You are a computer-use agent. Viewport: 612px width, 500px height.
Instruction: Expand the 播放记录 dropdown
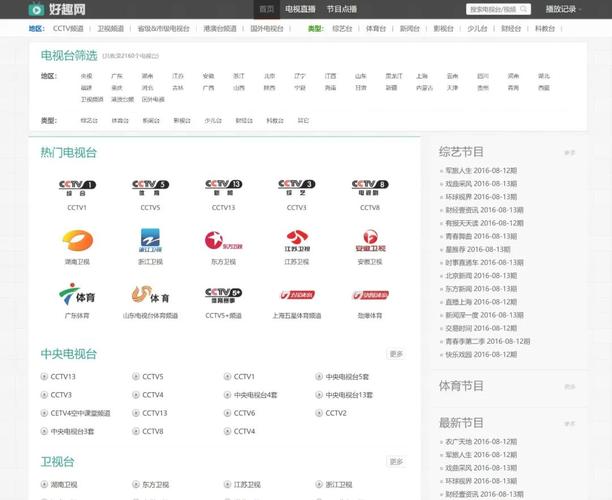click(563, 9)
